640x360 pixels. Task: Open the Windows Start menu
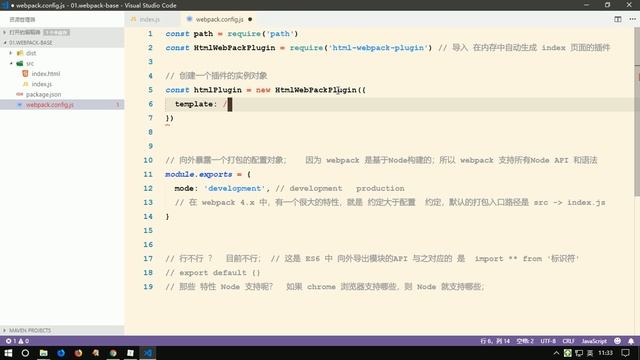pyautogui.click(x=8, y=353)
